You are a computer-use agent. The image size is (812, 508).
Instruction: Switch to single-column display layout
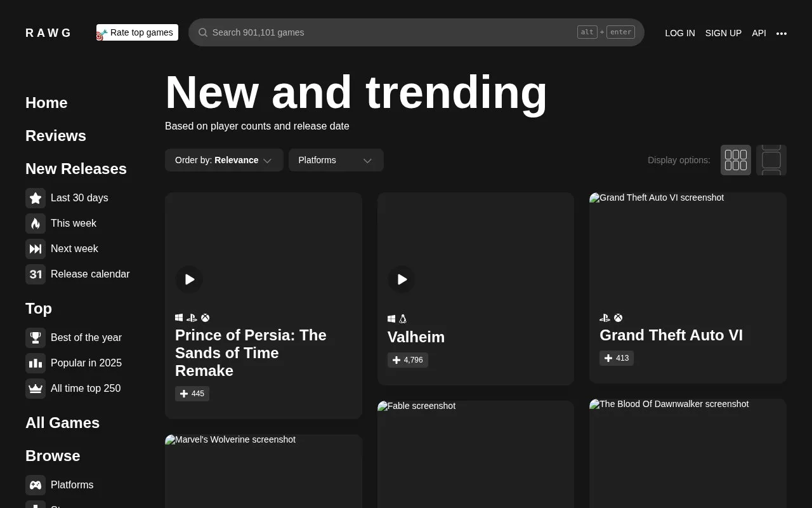coord(771,160)
